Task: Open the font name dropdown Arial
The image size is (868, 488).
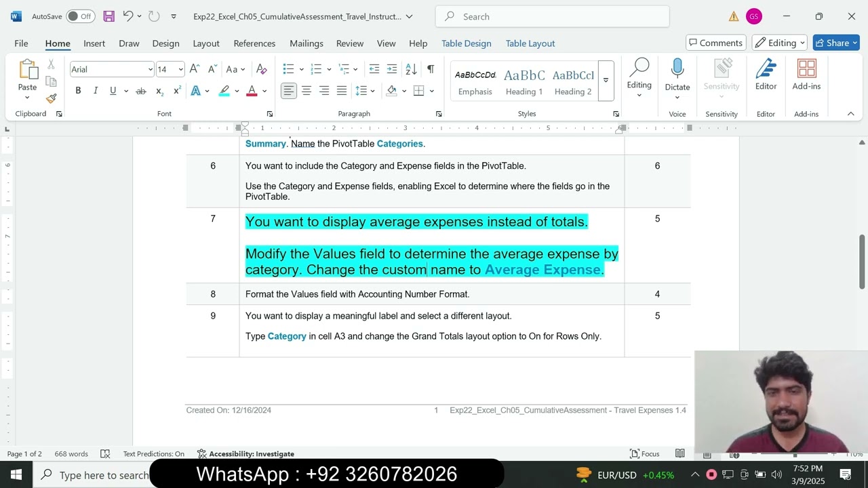Action: pos(150,69)
